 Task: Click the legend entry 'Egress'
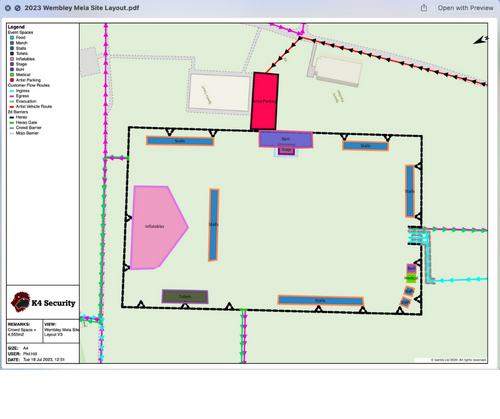pyautogui.click(x=19, y=96)
